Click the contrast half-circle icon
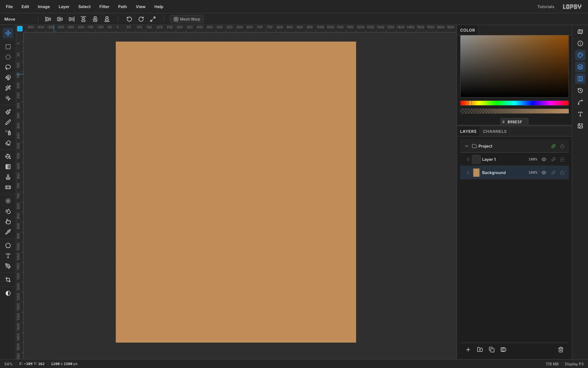 tap(8, 293)
